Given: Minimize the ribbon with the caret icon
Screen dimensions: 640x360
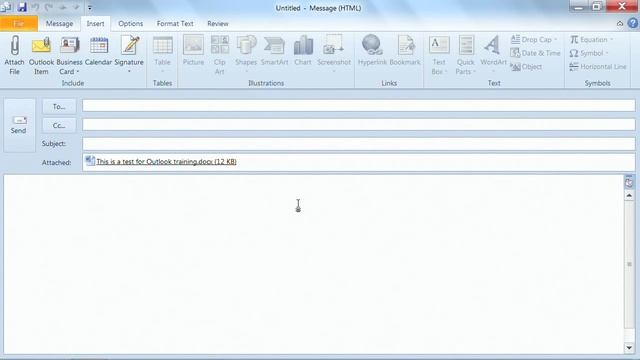Looking at the screenshot, I should click(x=620, y=24).
